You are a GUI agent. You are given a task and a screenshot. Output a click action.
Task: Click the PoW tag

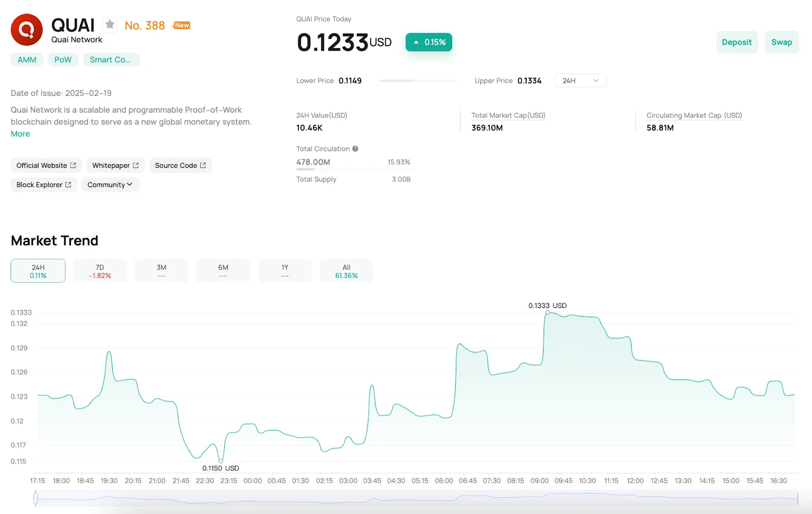[x=63, y=60]
